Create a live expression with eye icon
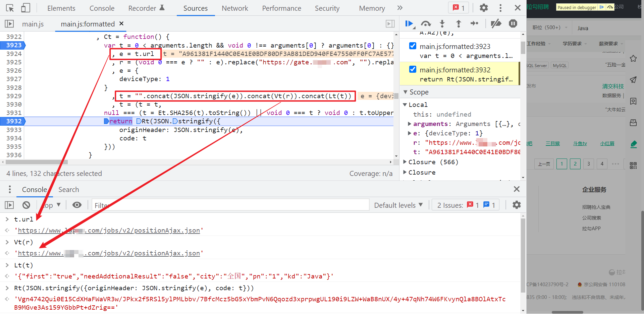644x314 pixels. coord(77,205)
